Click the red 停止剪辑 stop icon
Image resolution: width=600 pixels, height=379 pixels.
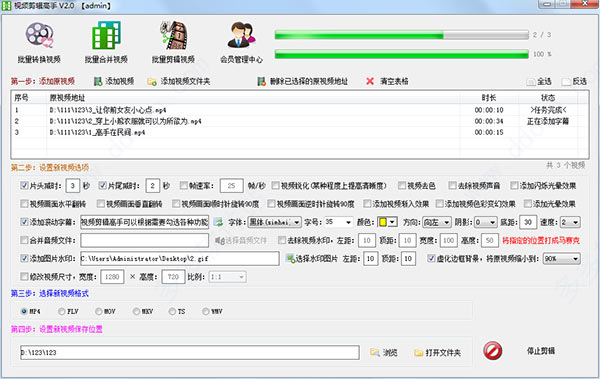tap(492, 351)
